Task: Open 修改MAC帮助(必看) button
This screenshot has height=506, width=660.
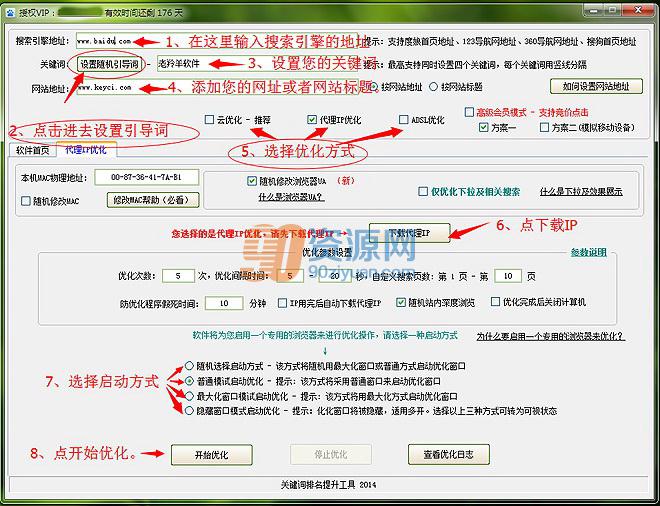Action: tap(153, 200)
